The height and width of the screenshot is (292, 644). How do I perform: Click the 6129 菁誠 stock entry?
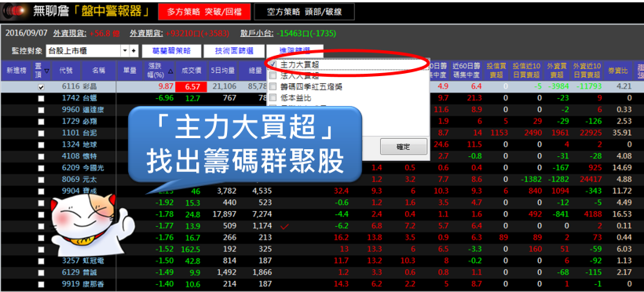(x=79, y=272)
